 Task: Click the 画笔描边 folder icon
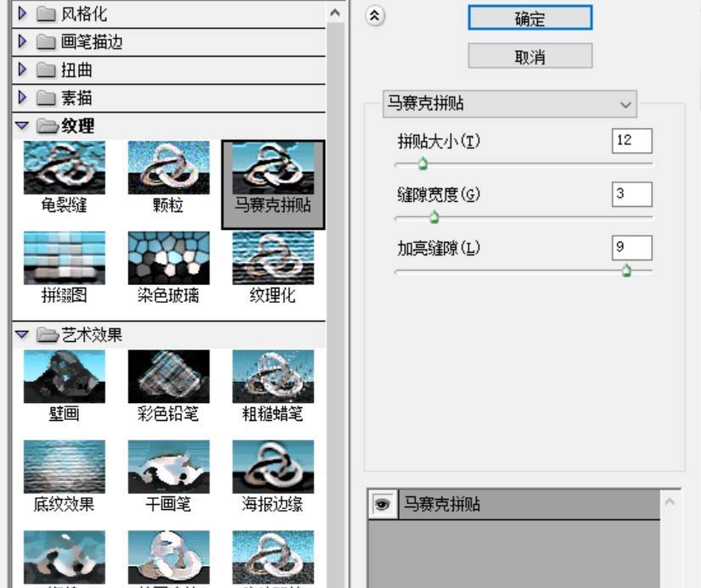pyautogui.click(x=46, y=42)
